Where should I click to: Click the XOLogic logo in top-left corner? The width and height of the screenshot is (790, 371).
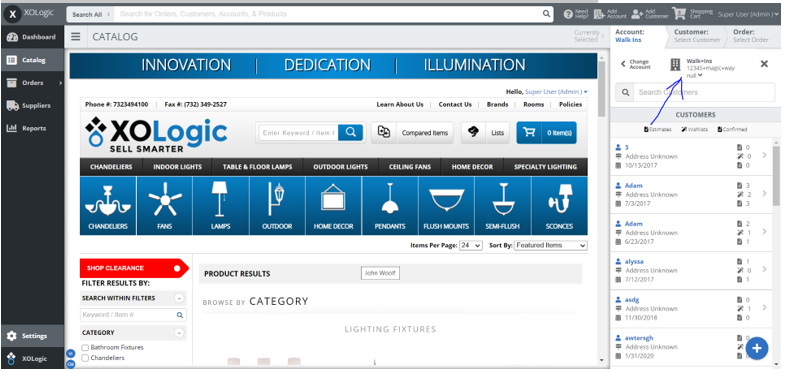tap(13, 14)
